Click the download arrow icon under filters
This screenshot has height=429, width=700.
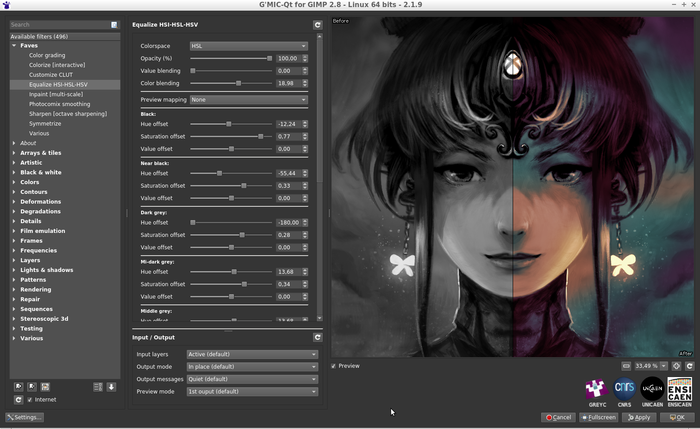tap(111, 386)
